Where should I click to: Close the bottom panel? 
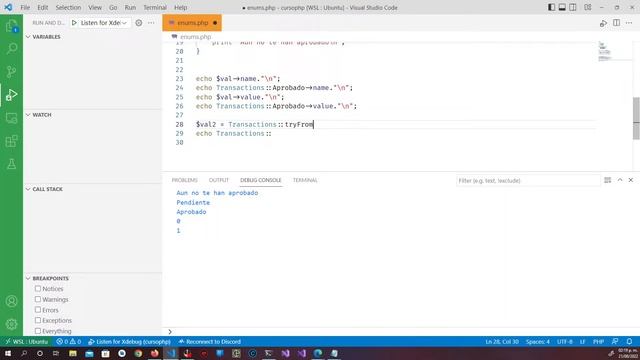[631, 180]
